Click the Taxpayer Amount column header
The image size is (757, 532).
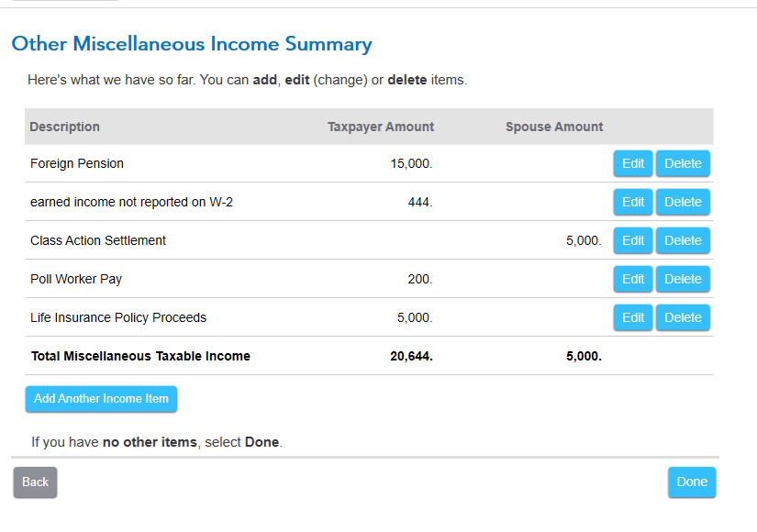point(381,127)
